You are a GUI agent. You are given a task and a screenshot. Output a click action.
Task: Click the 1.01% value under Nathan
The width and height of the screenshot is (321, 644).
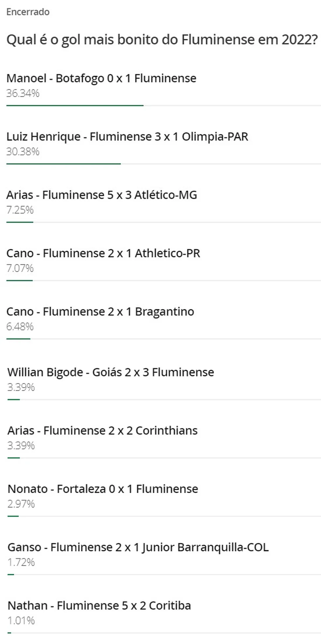tap(21, 621)
